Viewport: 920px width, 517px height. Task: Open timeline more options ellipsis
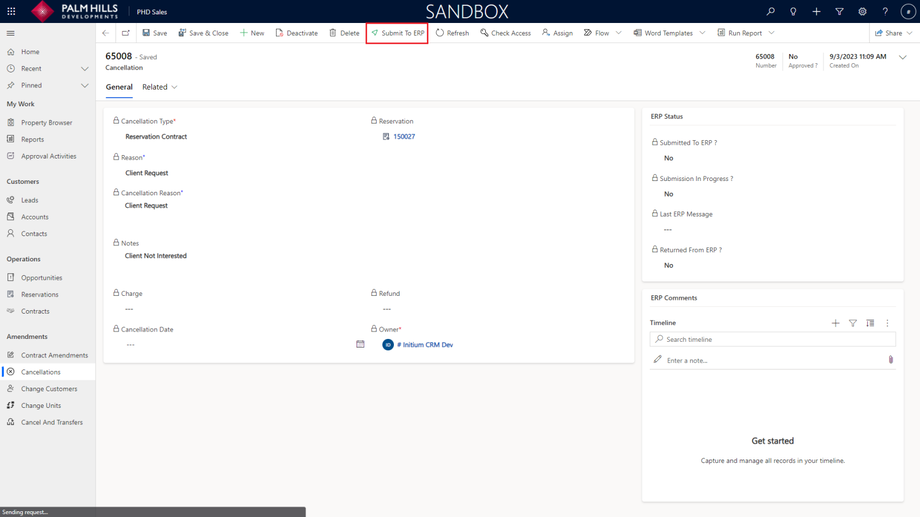coord(887,323)
